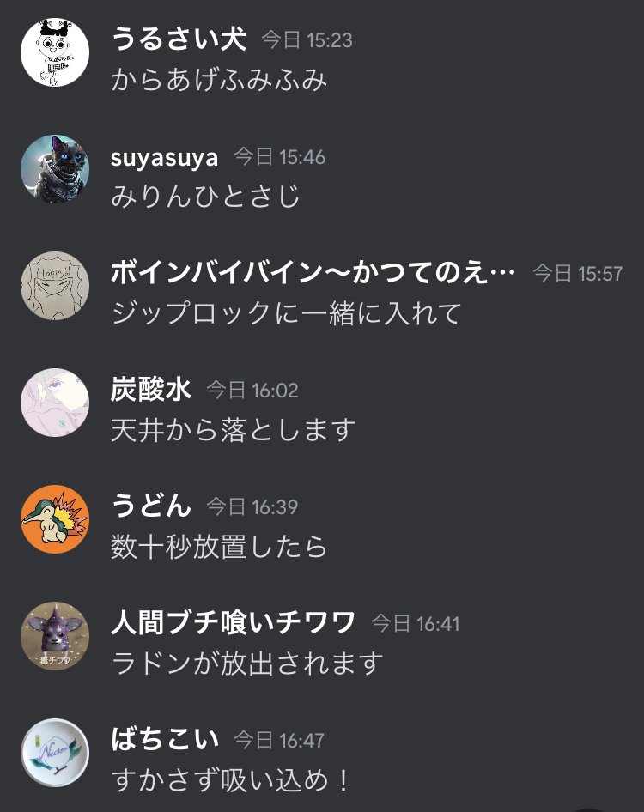Select the message ジップロックに一緒に入れて
Viewport: 644px width, 812px height.
286,313
